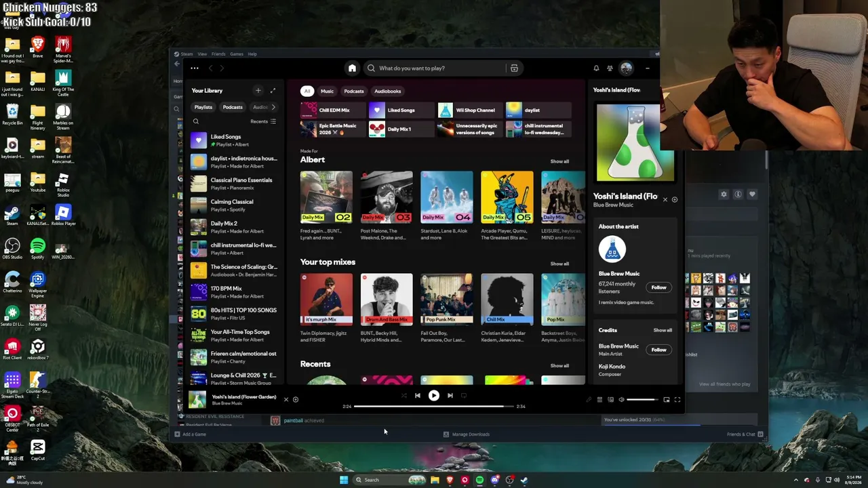This screenshot has width=868, height=488.
Task: Add Yoshi's Island to Liked Songs with the plus circle icon
Action: [295, 399]
